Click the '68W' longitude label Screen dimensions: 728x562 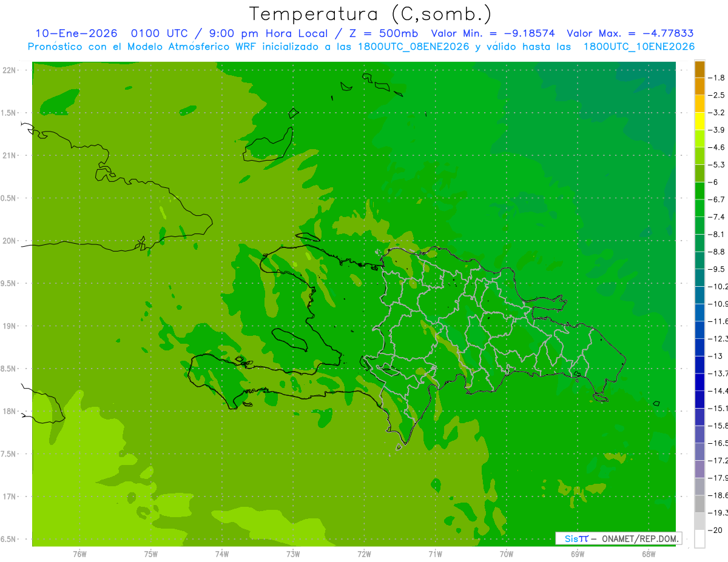tap(649, 554)
